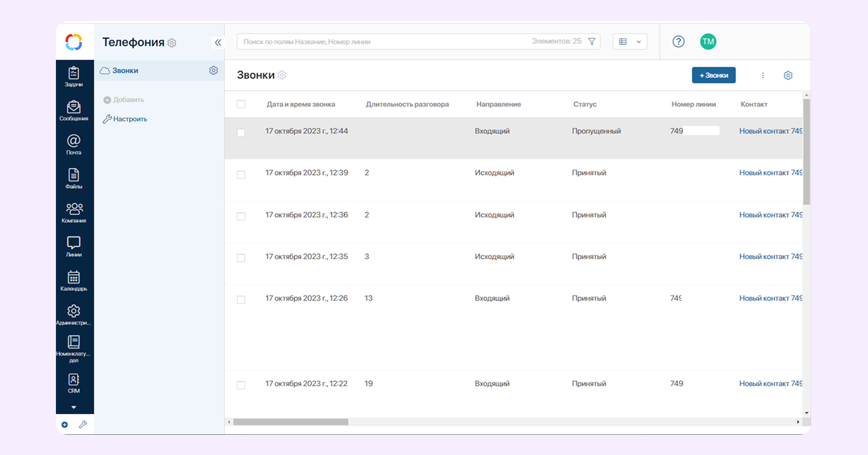Click the + Звонки button
This screenshot has height=455, width=868.
coord(714,75)
